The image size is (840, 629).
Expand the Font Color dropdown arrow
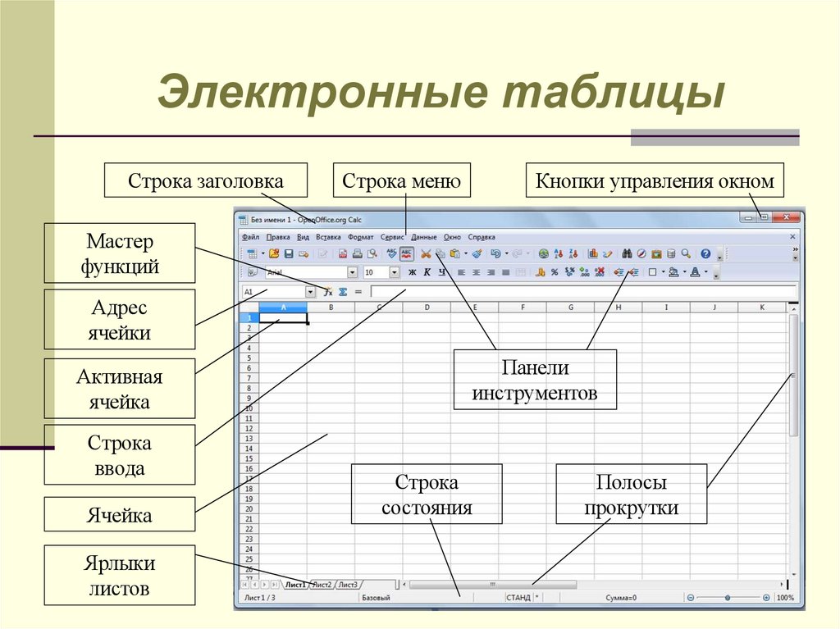point(706,272)
